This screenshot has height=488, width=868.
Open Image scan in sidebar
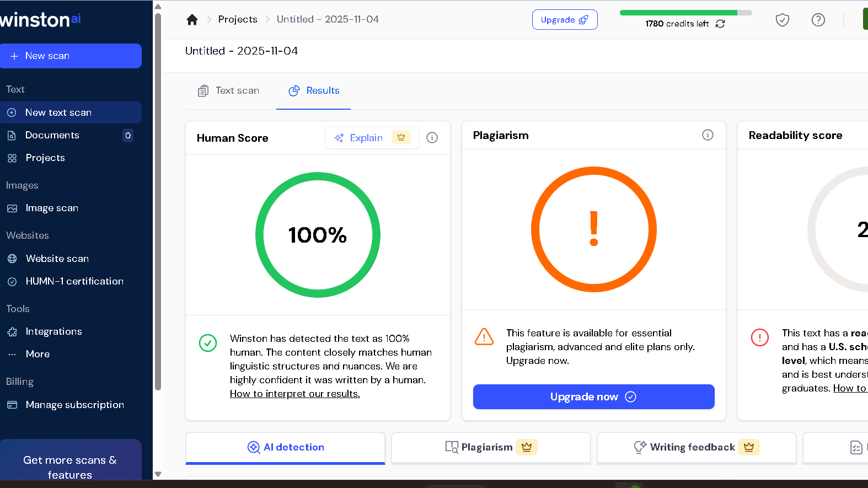(x=52, y=208)
